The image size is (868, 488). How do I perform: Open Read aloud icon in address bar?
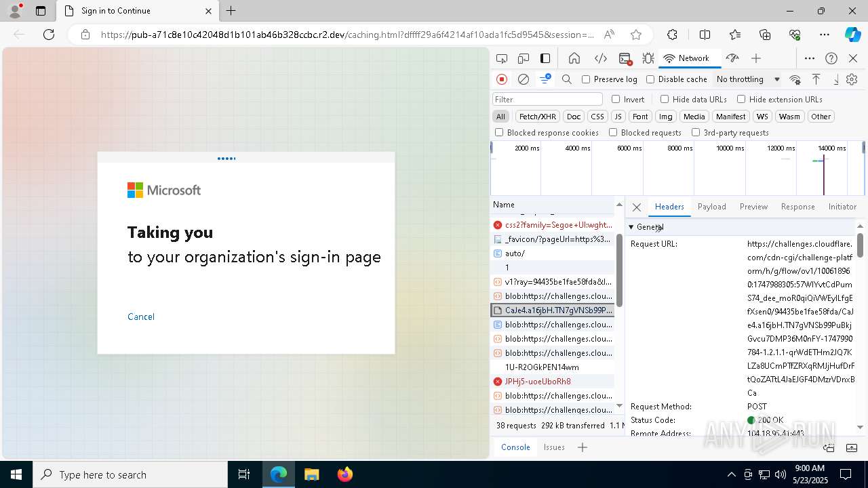click(609, 35)
